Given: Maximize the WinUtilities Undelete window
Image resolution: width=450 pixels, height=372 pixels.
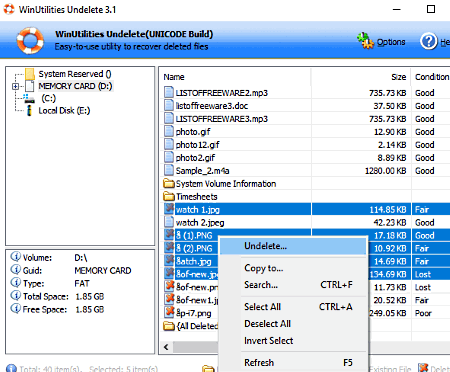Looking at the screenshot, I should [431, 9].
